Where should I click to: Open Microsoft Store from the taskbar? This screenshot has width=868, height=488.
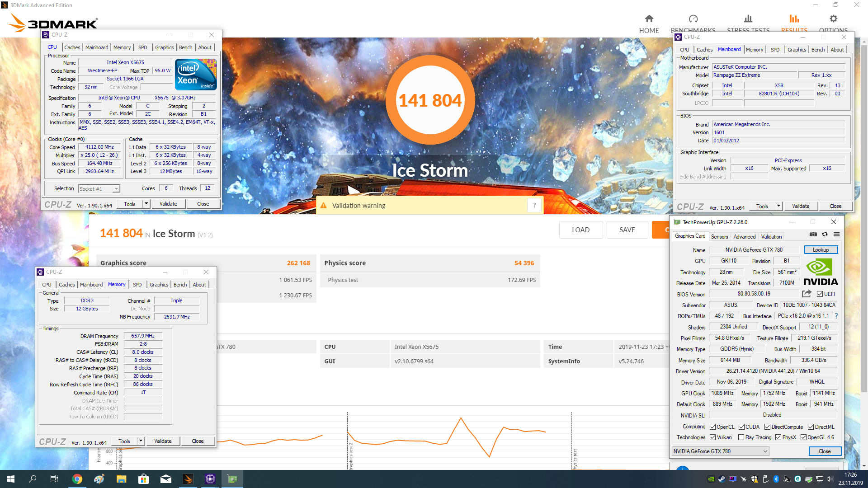(144, 479)
